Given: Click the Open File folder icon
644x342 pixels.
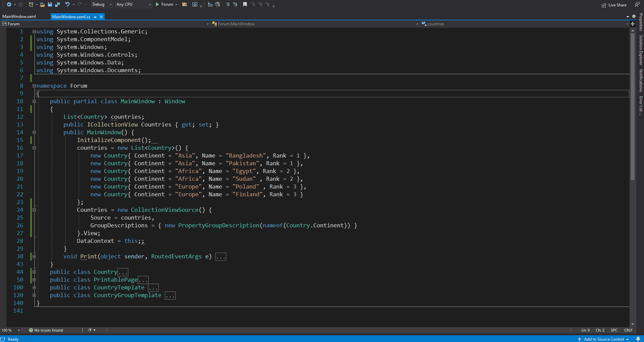Looking at the screenshot, I should coord(42,4).
